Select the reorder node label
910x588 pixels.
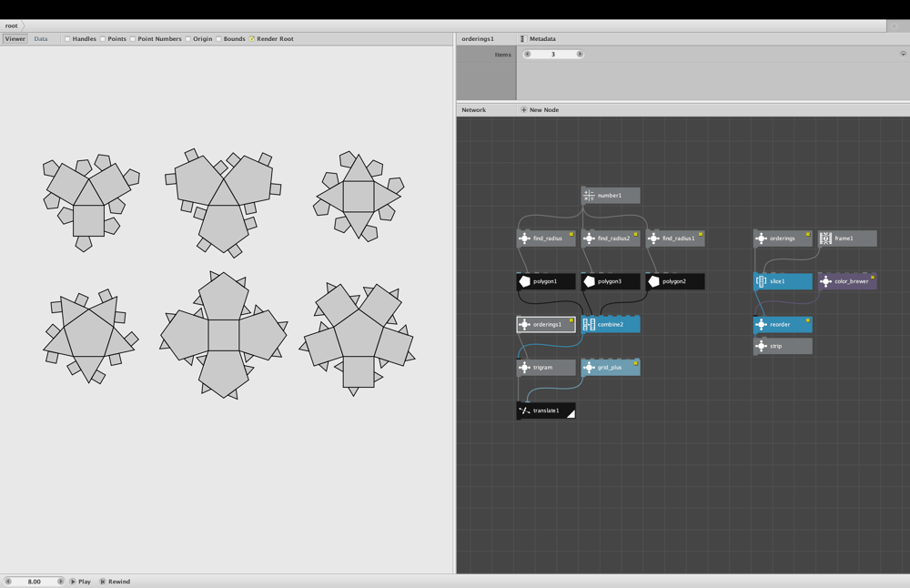coord(780,324)
